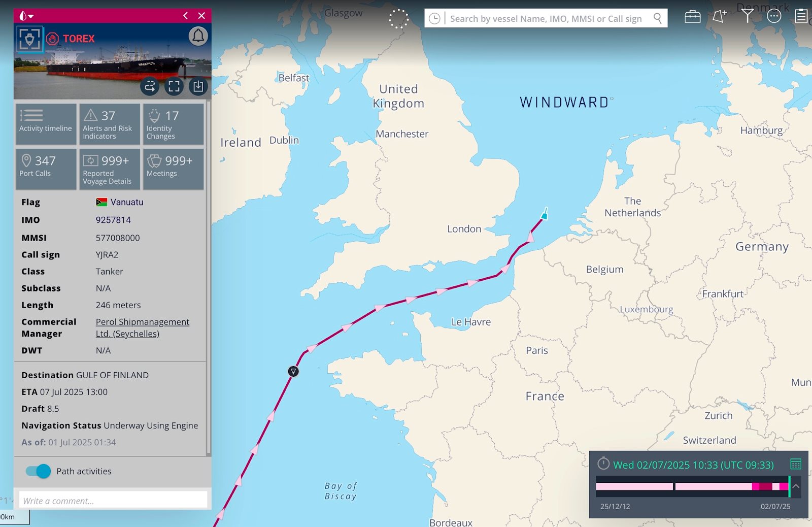Open 37 Alerts and Risk Indicators tile
812x527 pixels.
[110, 124]
